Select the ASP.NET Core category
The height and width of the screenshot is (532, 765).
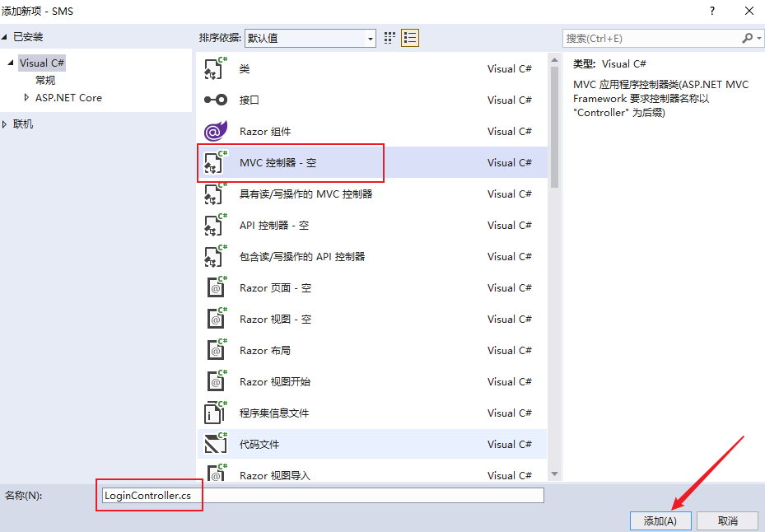[69, 98]
